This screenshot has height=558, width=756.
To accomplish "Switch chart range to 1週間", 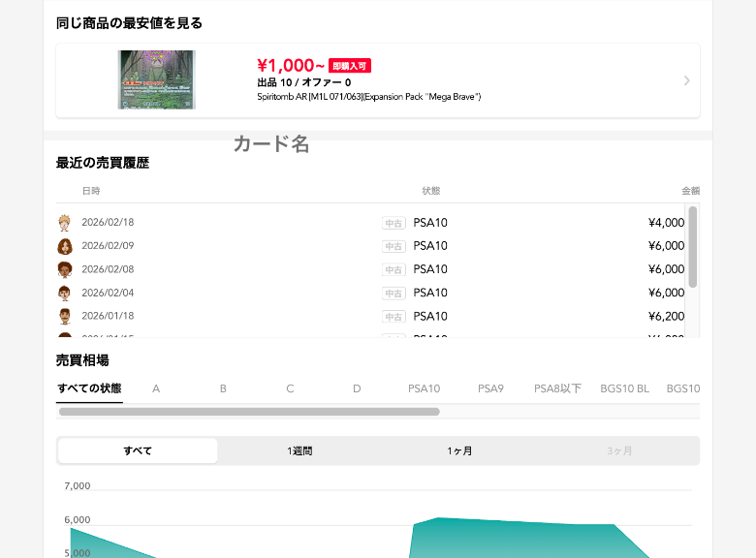I will [299, 450].
